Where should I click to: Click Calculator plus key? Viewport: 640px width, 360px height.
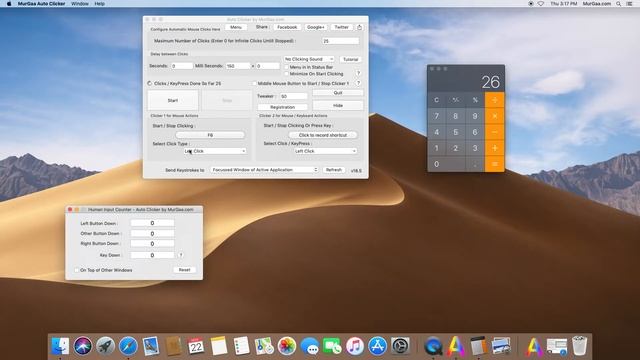[x=495, y=148]
